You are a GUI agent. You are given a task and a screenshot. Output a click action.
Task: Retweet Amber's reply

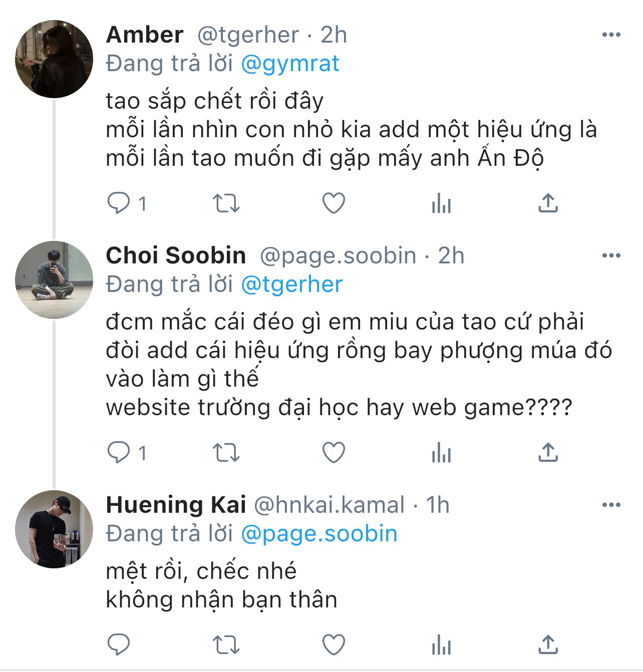click(226, 203)
